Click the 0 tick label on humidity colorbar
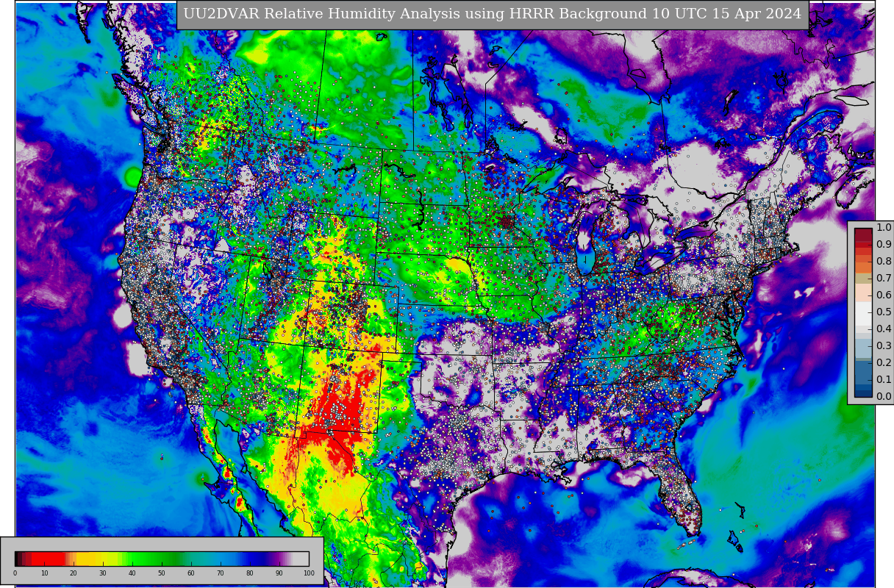 (15, 573)
